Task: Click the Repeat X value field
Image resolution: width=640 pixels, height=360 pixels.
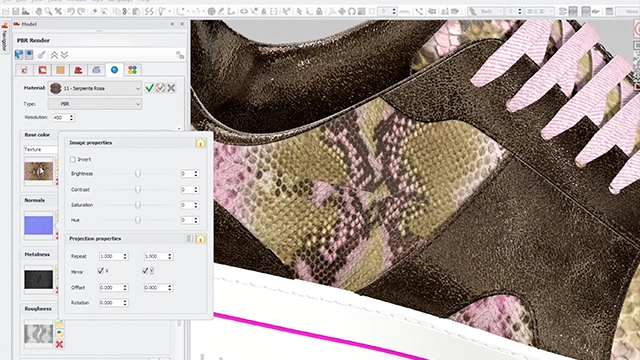Action: [x=113, y=256]
